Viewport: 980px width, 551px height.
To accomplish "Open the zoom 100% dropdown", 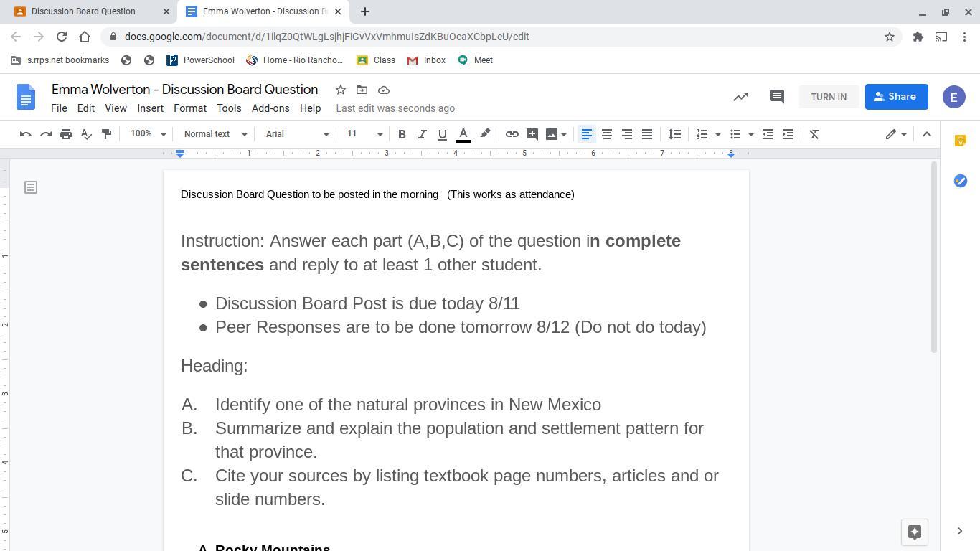I will (x=148, y=134).
